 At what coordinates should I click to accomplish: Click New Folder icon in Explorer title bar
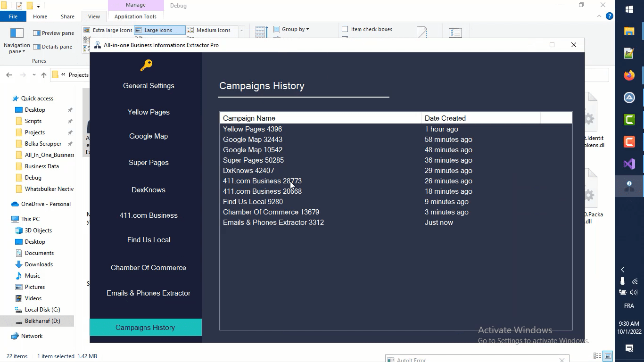[29, 6]
